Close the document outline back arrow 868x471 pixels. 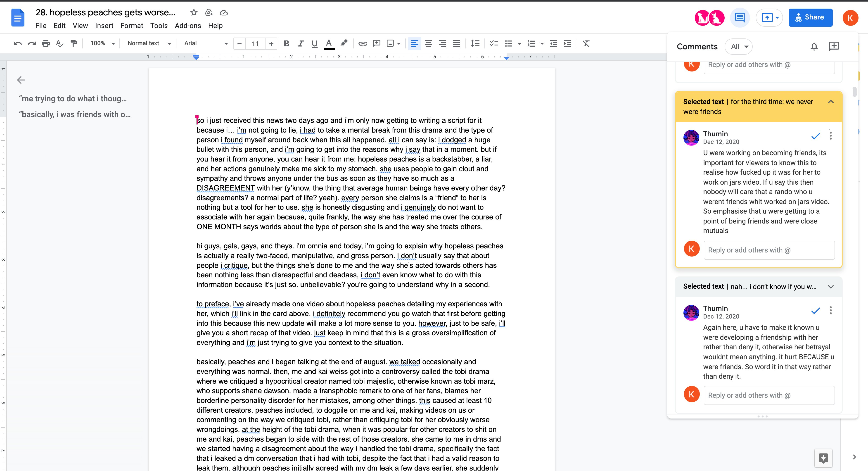pos(21,80)
